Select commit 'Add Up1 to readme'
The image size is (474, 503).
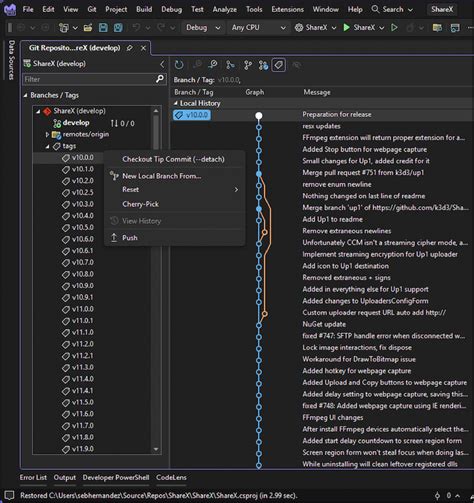pyautogui.click(x=332, y=219)
